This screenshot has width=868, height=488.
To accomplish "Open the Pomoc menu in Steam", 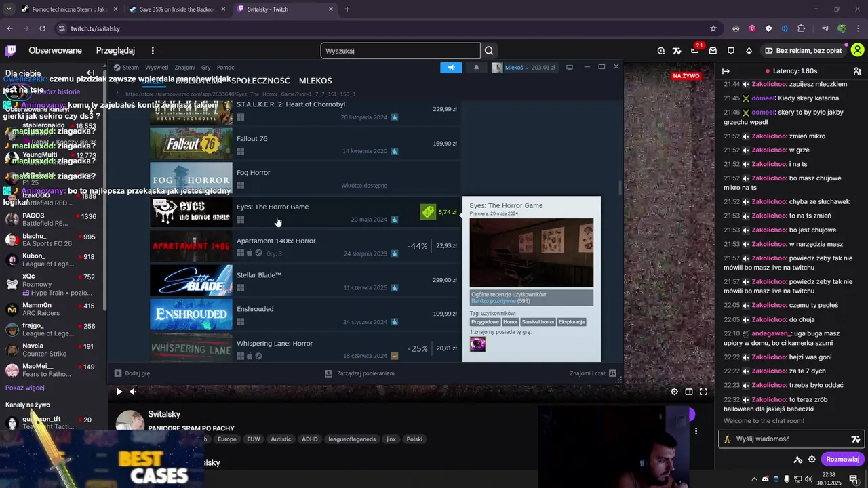I will tap(226, 68).
